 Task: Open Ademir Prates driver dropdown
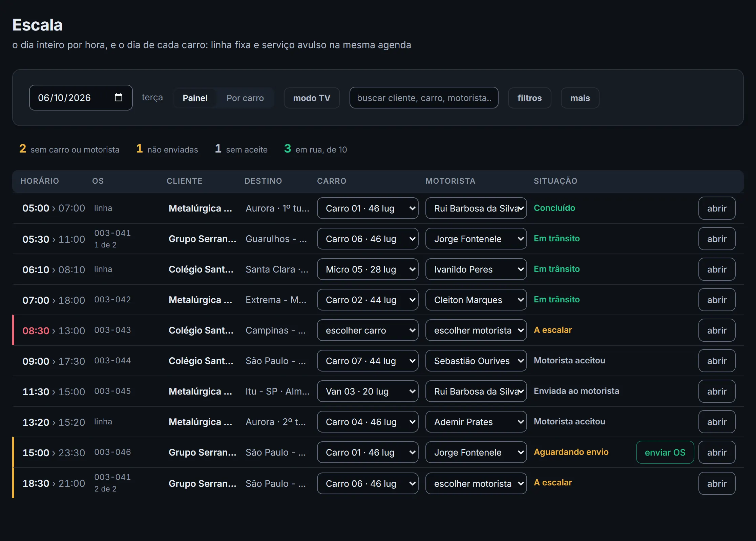(476, 422)
